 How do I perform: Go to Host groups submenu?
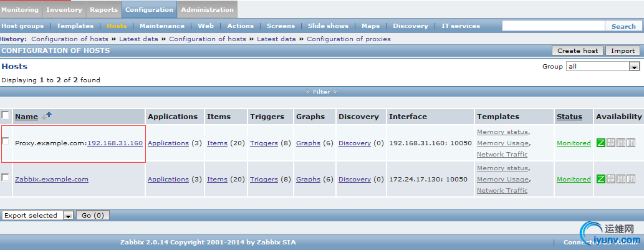tap(22, 26)
